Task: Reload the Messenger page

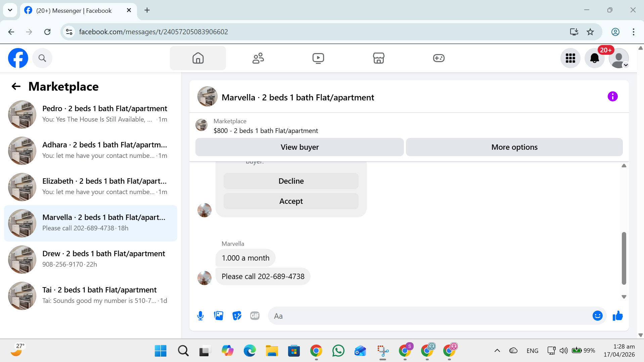Action: click(47, 32)
